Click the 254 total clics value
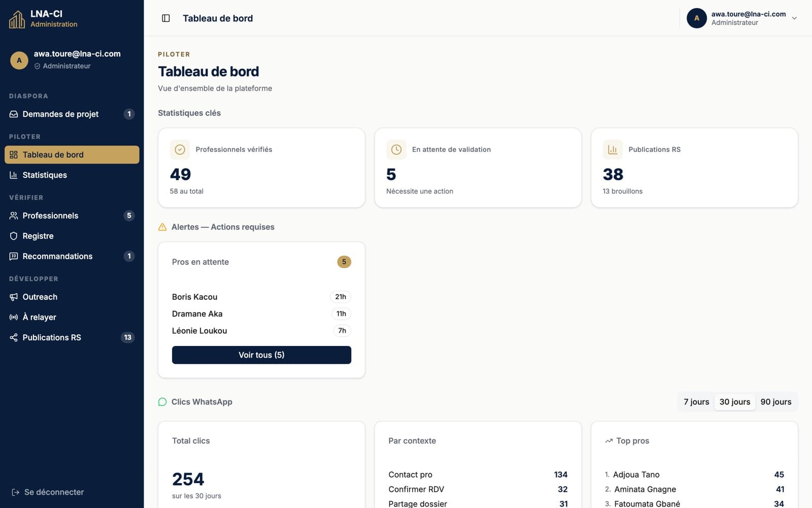Viewport: 812px width, 508px height. (188, 480)
